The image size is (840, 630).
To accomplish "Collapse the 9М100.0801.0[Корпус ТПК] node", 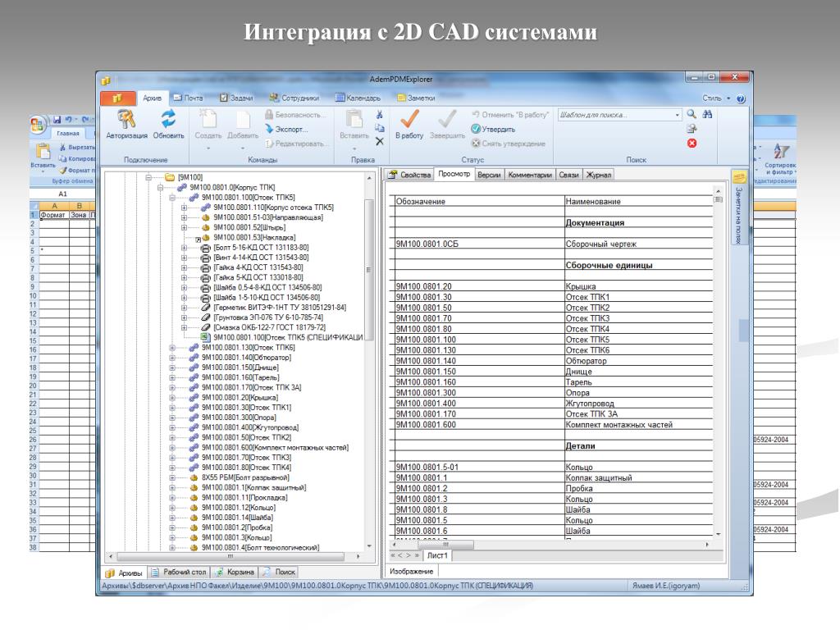I will 160,188.
